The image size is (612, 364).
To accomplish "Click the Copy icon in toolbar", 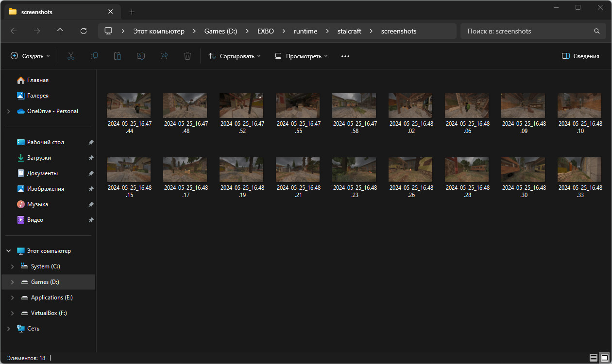I will point(94,56).
